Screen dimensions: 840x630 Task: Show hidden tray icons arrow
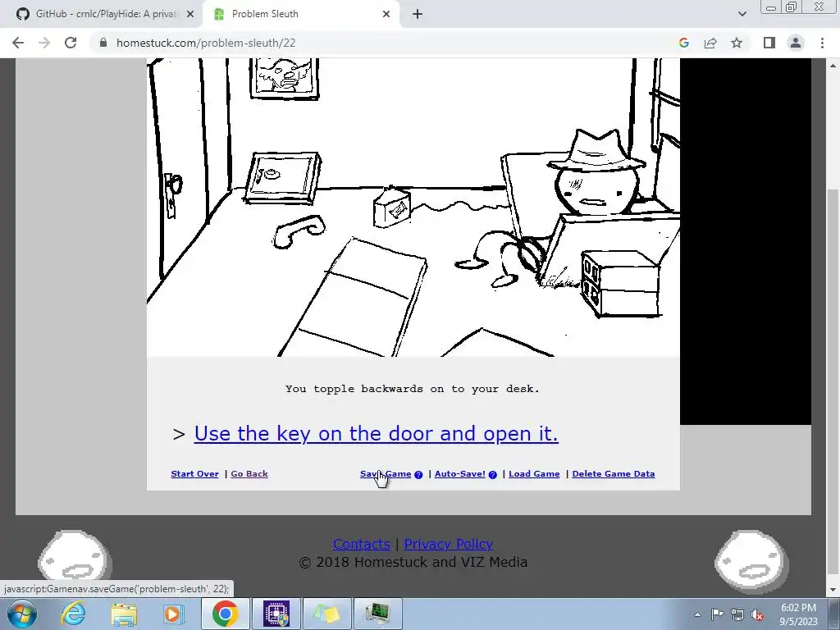tap(697, 614)
